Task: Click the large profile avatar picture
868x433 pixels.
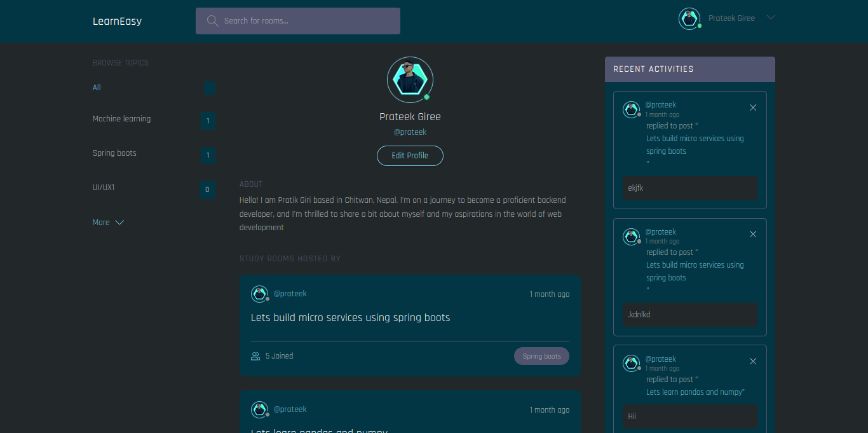Action: coord(410,79)
